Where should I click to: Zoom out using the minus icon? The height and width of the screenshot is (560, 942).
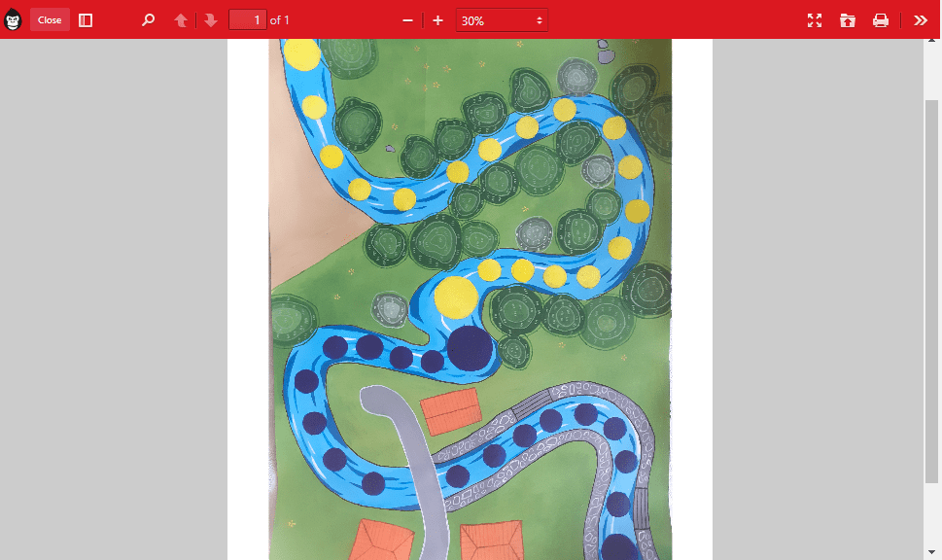(407, 19)
